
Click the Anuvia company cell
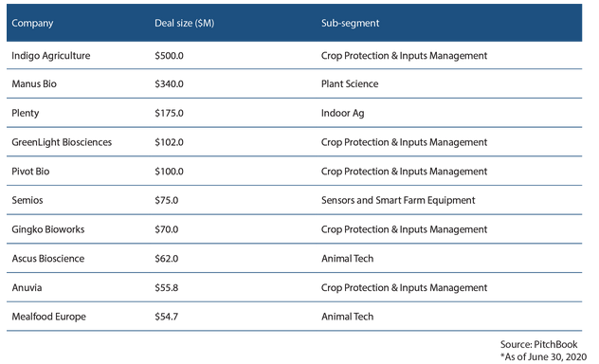tap(27, 287)
